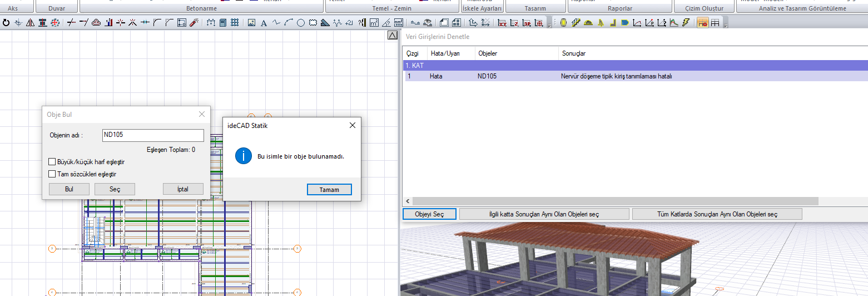Click the left scroll arrow of the results list
The image size is (868, 296).
pos(408,201)
